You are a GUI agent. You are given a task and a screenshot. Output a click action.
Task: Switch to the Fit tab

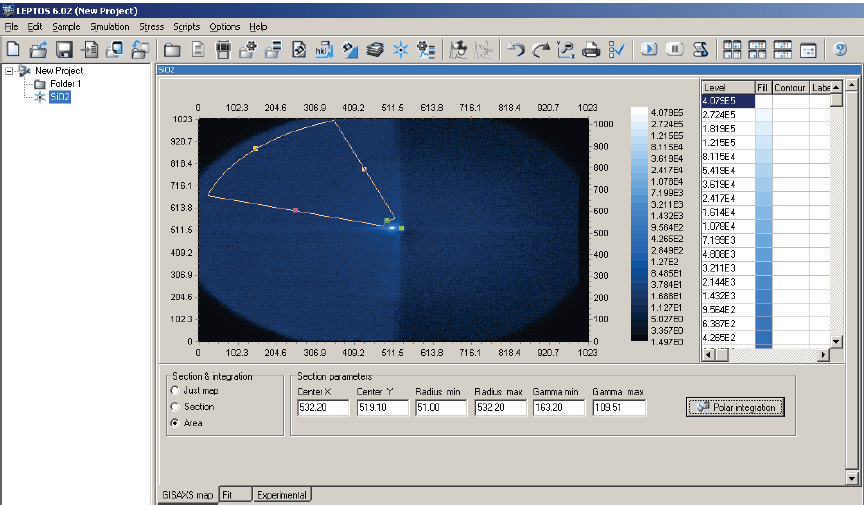click(x=234, y=494)
